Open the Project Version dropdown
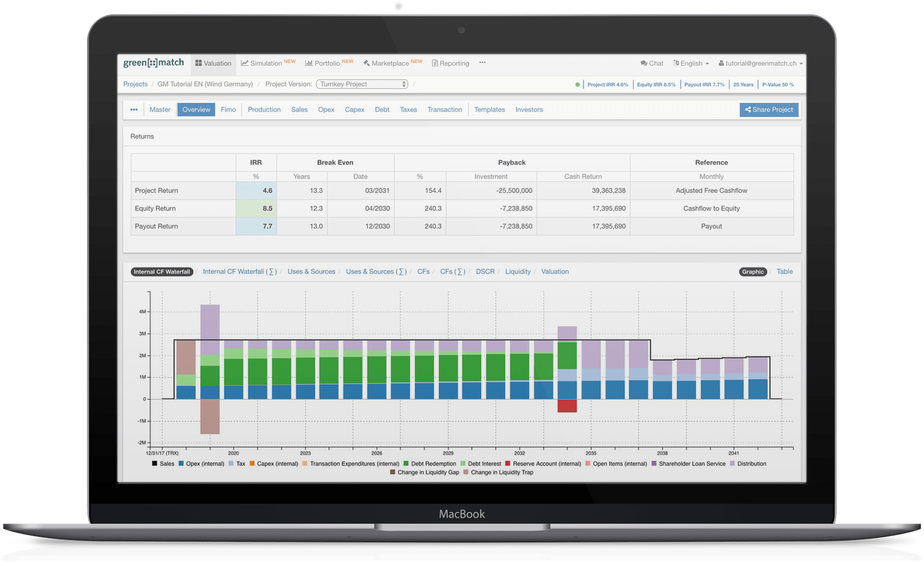924x562 pixels. pyautogui.click(x=362, y=84)
